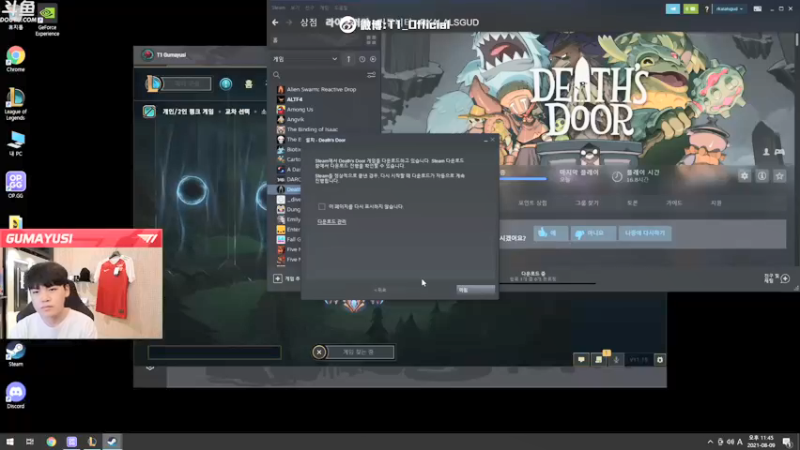Image resolution: width=800 pixels, height=450 pixels.
Task: Open the system clock in taskbar
Action: 761,442
